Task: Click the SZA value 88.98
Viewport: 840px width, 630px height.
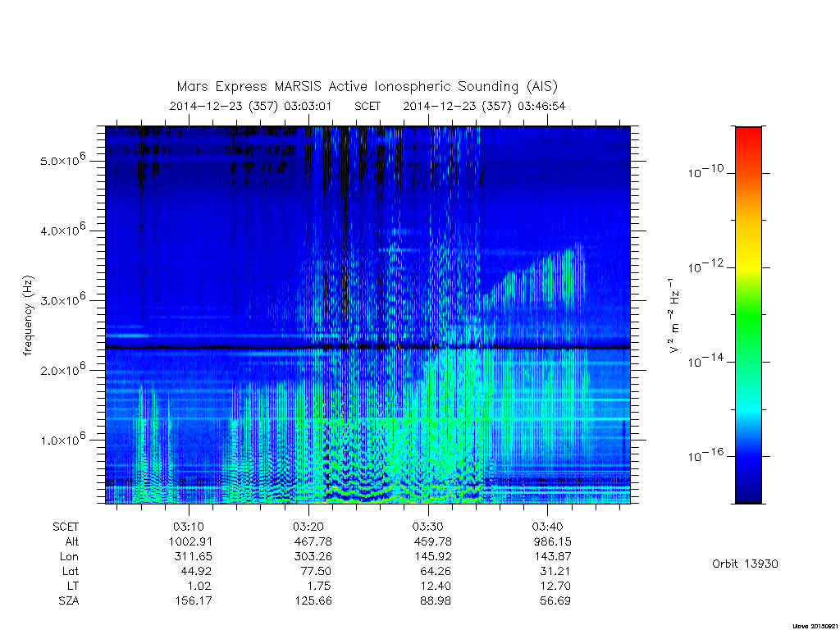Action: (x=433, y=601)
